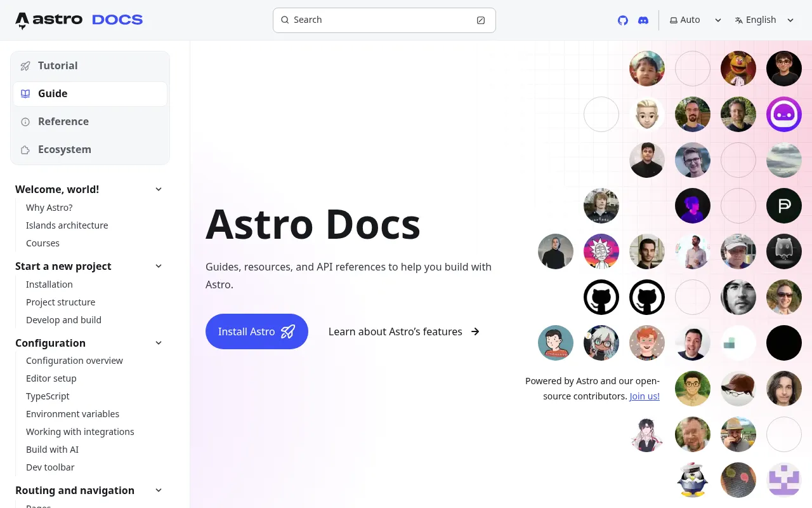
Task: Click the slash shortcut icon in search box
Action: point(481,20)
